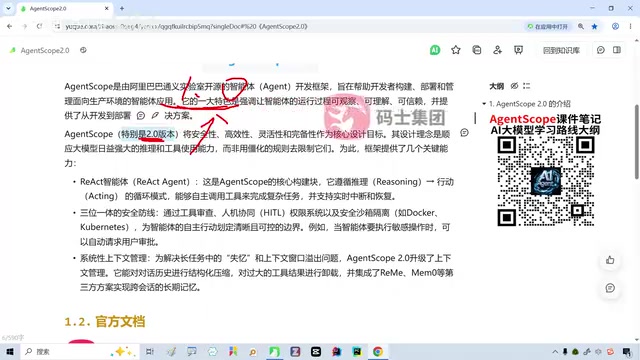
Task: Open the green AI assistant button
Action: pyautogui.click(x=435, y=50)
